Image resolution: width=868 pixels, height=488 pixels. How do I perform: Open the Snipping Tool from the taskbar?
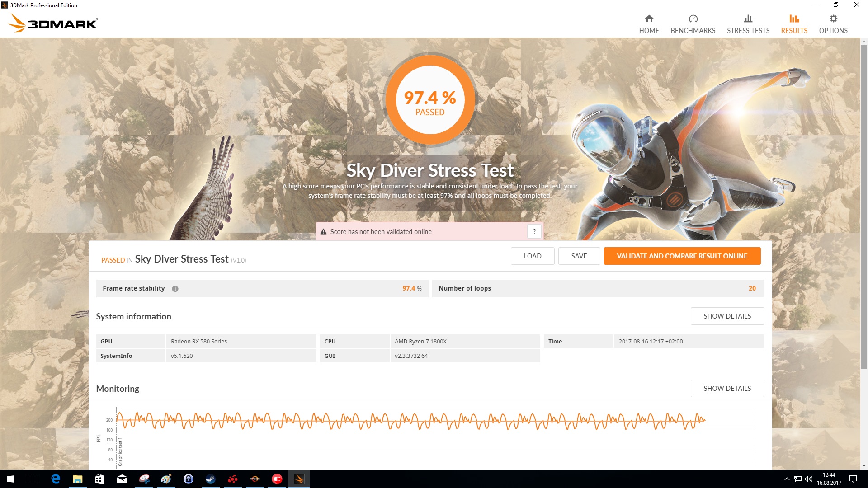coord(144,479)
